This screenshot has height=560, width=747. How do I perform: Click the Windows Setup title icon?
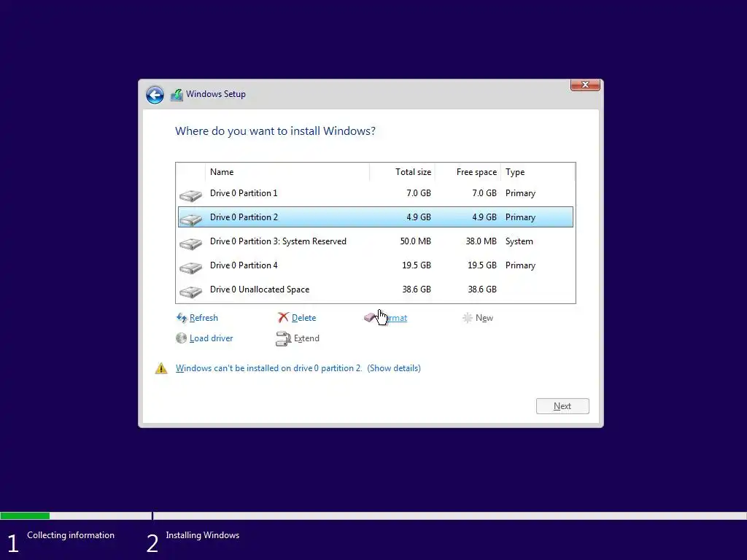coord(177,95)
